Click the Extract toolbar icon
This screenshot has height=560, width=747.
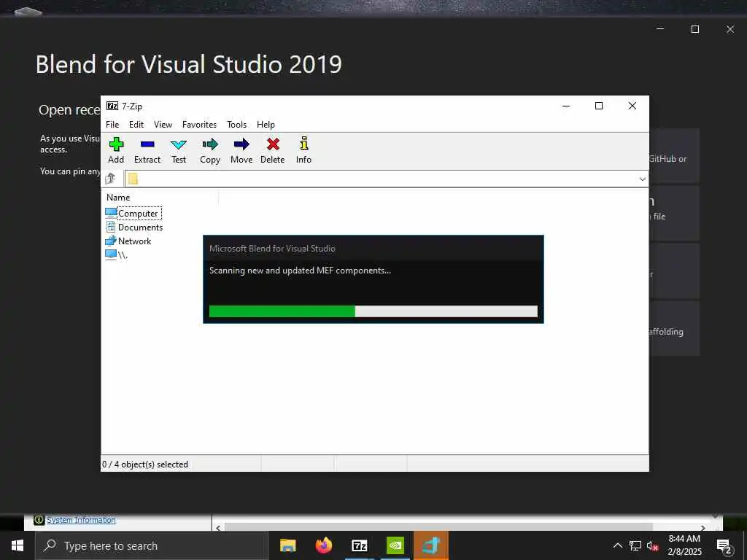147,150
